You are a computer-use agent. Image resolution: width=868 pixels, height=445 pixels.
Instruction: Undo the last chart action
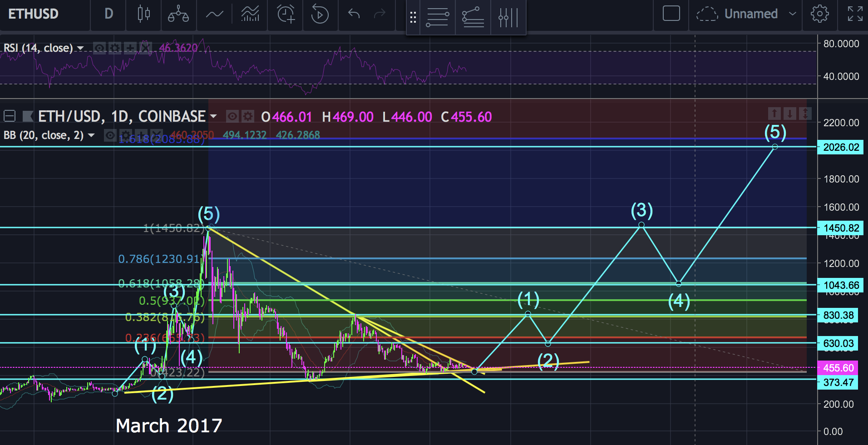(x=354, y=14)
